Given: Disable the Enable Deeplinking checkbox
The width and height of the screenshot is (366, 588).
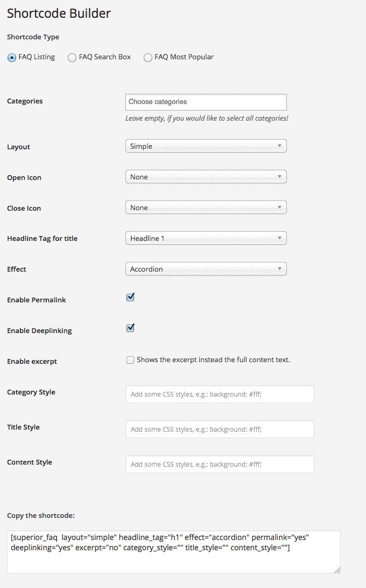Looking at the screenshot, I should coord(130,328).
